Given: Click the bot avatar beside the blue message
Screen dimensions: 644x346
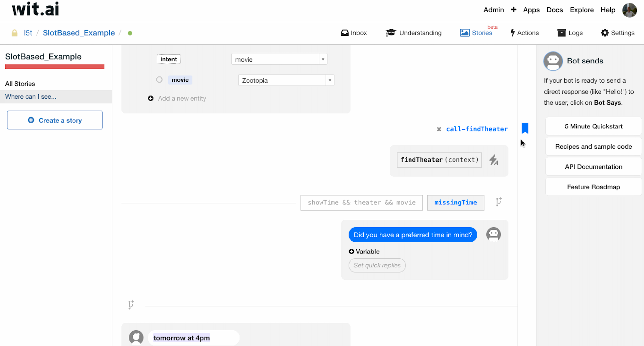Looking at the screenshot, I should point(493,234).
